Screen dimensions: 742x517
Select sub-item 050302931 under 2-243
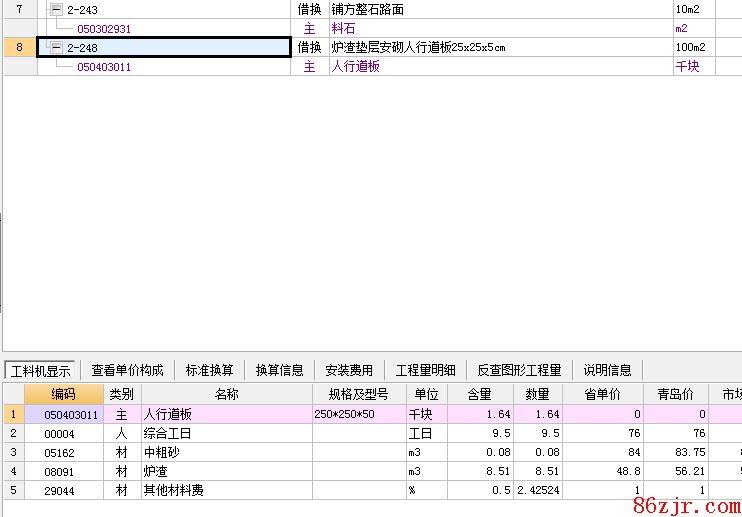pos(104,29)
